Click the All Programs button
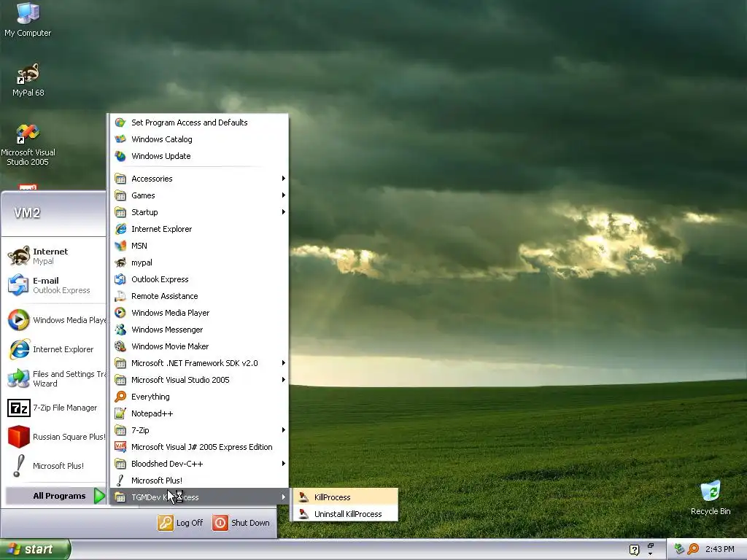 (55, 496)
